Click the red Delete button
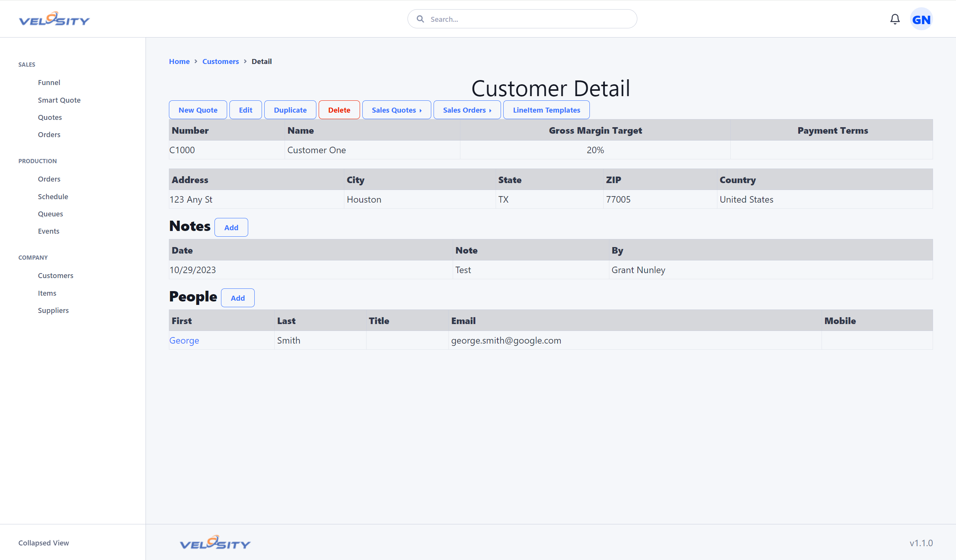956x560 pixels. [x=339, y=110]
